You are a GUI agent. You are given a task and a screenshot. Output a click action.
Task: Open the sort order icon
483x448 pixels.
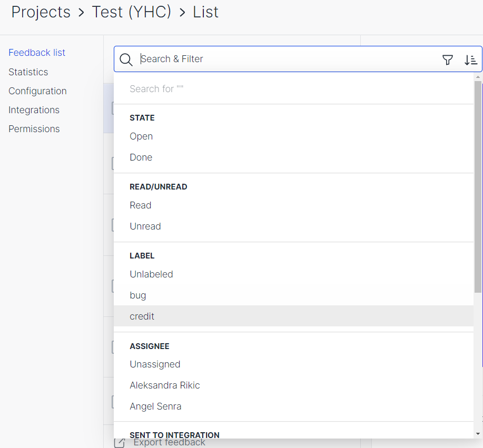click(x=471, y=59)
